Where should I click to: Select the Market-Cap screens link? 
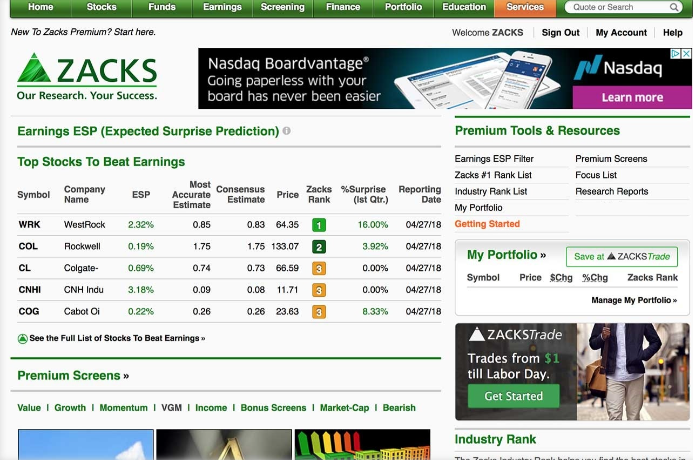point(344,407)
